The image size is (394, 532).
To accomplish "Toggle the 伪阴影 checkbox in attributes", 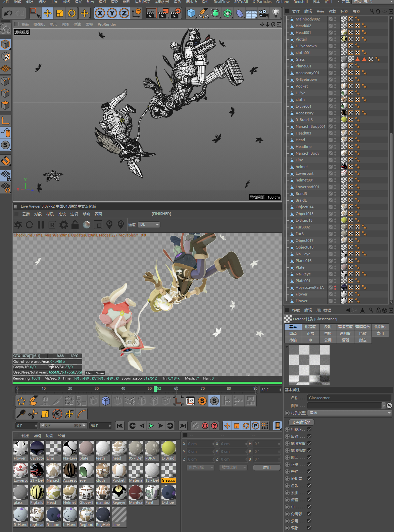I will click(309, 514).
